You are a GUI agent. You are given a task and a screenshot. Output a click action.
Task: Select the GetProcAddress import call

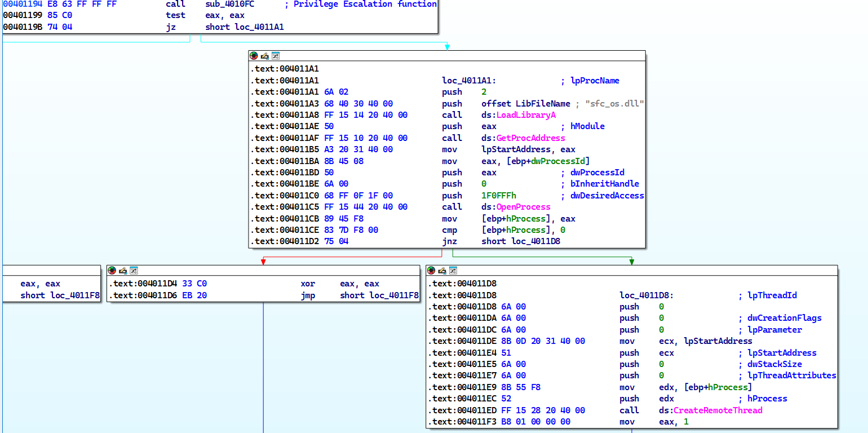tap(530, 138)
